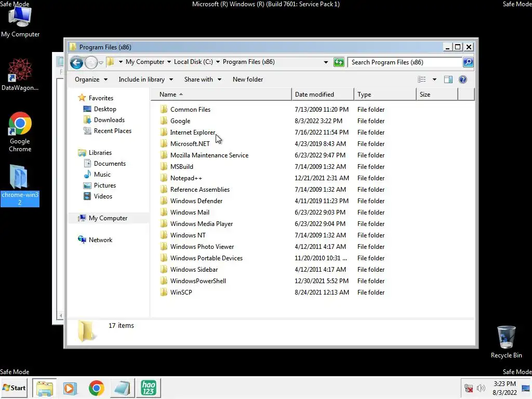The height and width of the screenshot is (399, 532).
Task: Sort by the Name column header
Action: [221, 95]
